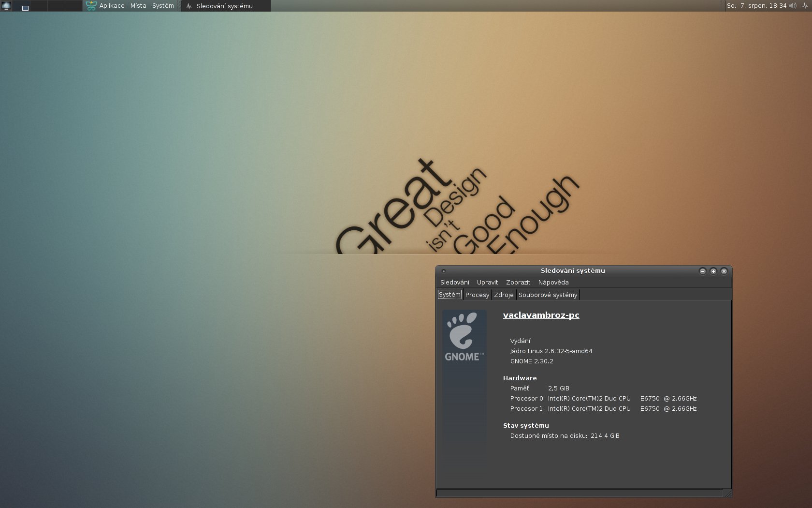This screenshot has width=812, height=508.
Task: Click the Vydání label
Action: [520, 341]
